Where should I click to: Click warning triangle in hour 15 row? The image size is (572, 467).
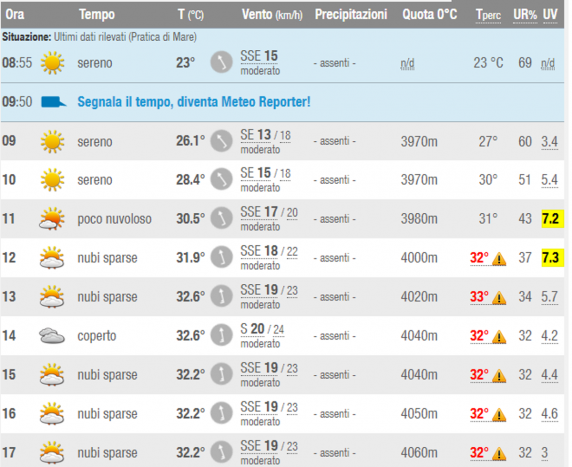[x=499, y=376]
